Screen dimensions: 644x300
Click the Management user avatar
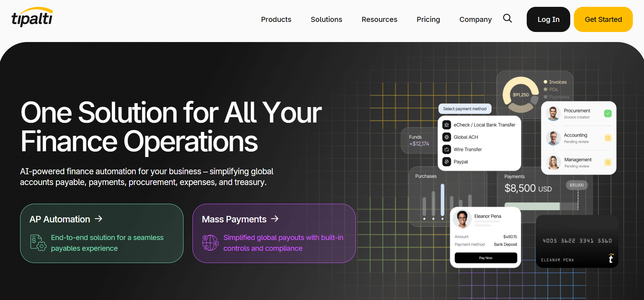tap(553, 162)
